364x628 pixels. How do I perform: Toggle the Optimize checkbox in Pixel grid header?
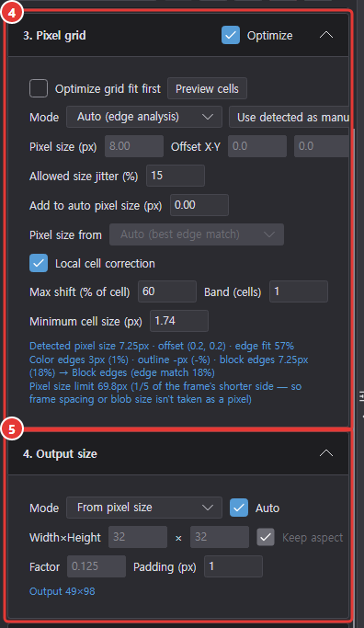pyautogui.click(x=231, y=35)
